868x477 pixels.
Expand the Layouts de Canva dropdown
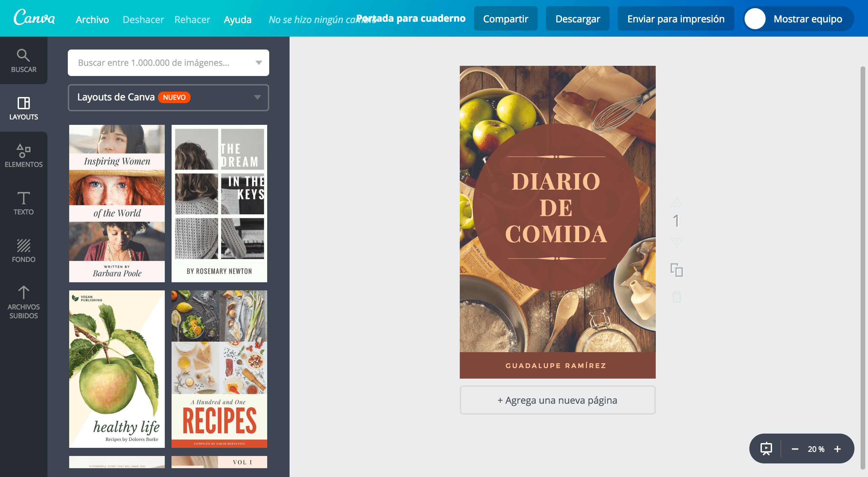coord(257,97)
